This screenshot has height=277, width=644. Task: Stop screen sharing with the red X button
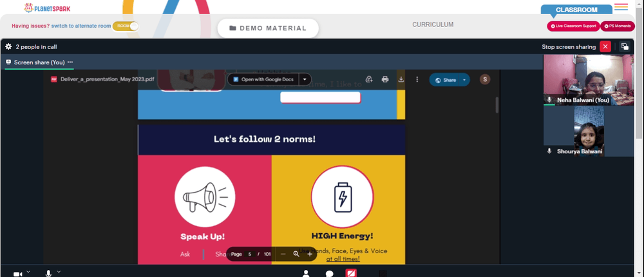[x=605, y=47]
